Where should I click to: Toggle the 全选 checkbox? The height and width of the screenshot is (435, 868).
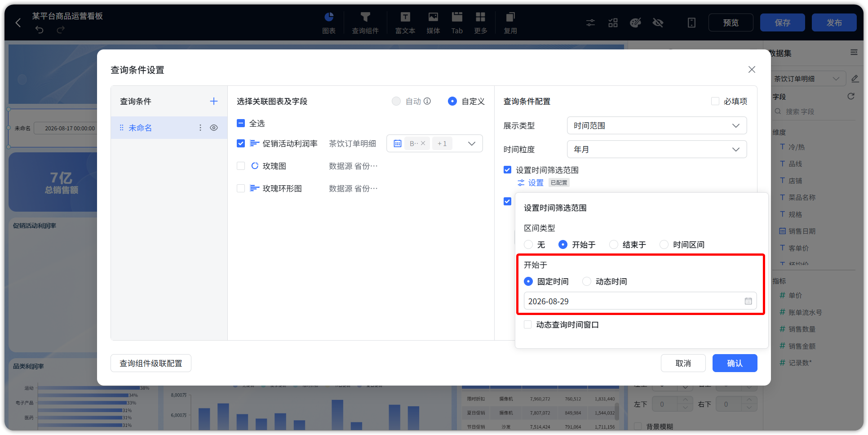click(241, 123)
